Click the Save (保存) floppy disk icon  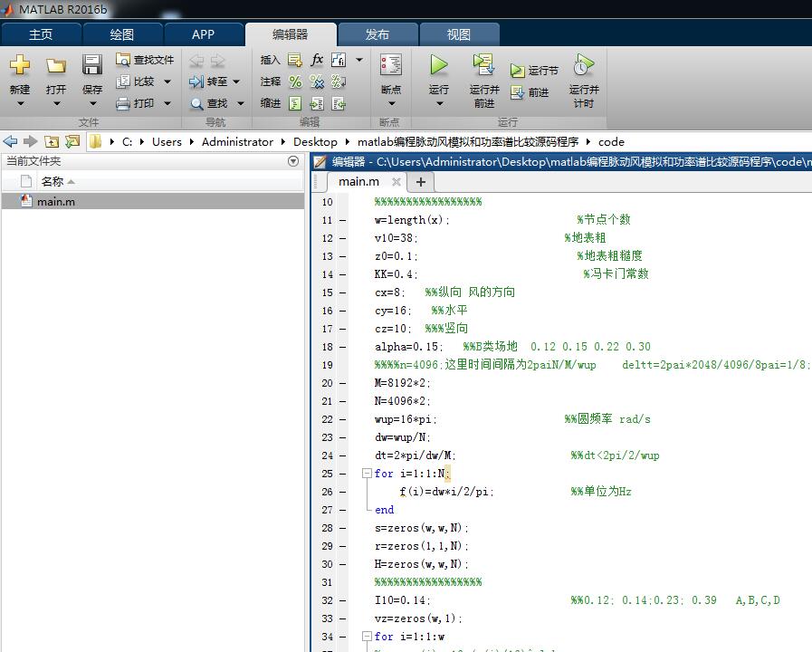click(x=91, y=65)
